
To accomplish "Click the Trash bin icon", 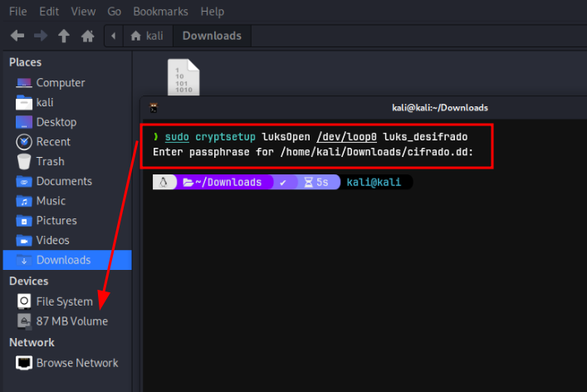I will tap(24, 162).
